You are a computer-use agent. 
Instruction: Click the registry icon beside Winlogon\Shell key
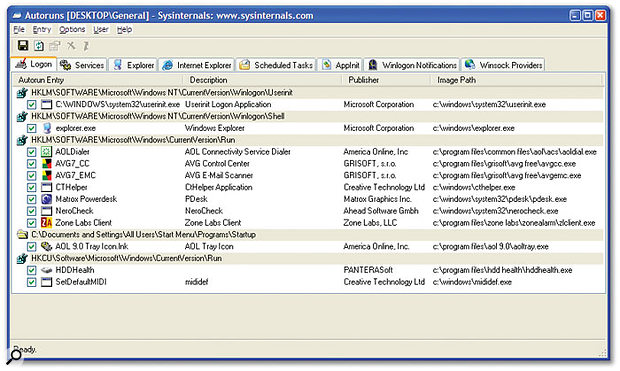tap(22, 117)
